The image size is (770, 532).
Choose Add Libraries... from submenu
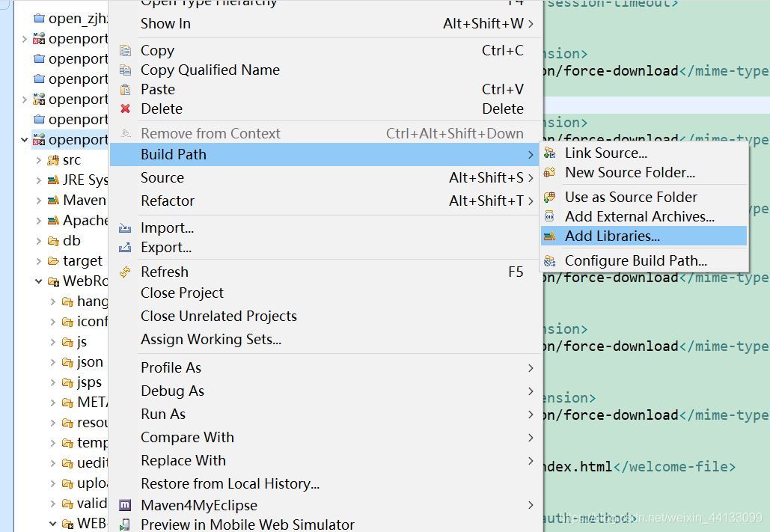(644, 236)
